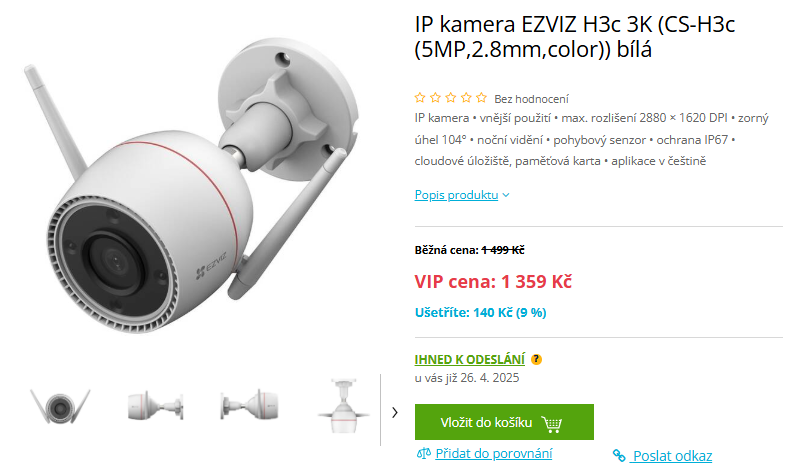Viewport: 795px width, 471px height.
Task: Select the second side-view camera thumbnail
Action: pos(156,406)
